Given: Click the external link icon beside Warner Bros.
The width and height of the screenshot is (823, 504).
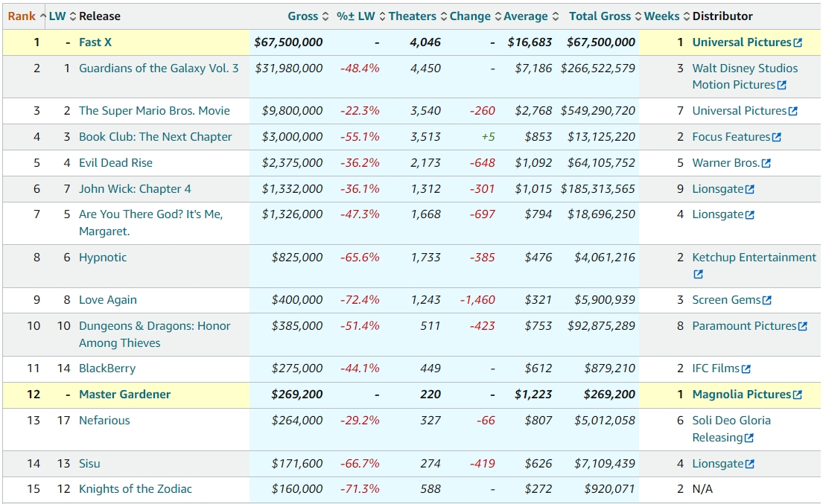Looking at the screenshot, I should tap(766, 164).
